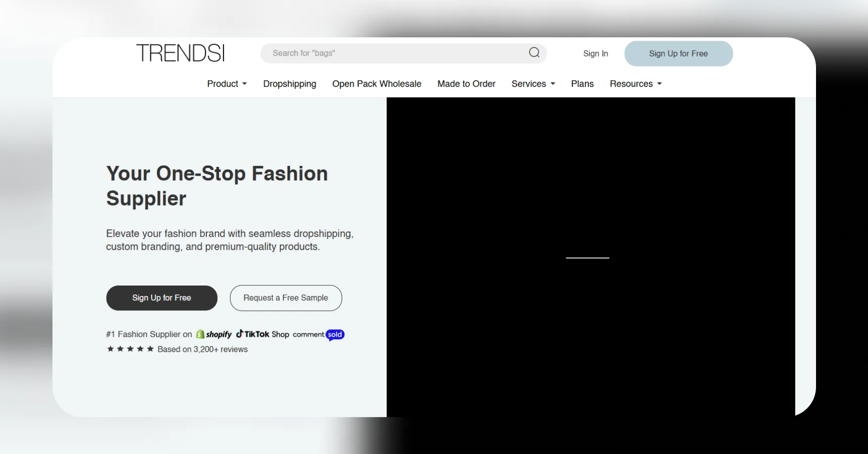Open the Based on 3,200+ reviews link
The width and height of the screenshot is (868, 454).
click(x=202, y=349)
